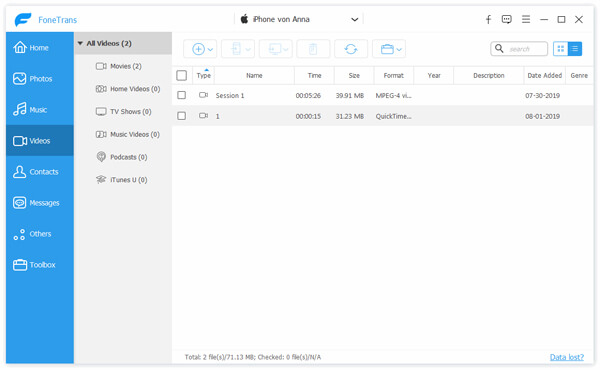
Task: Click the 08-01-2019 date added cell
Action: coord(542,116)
